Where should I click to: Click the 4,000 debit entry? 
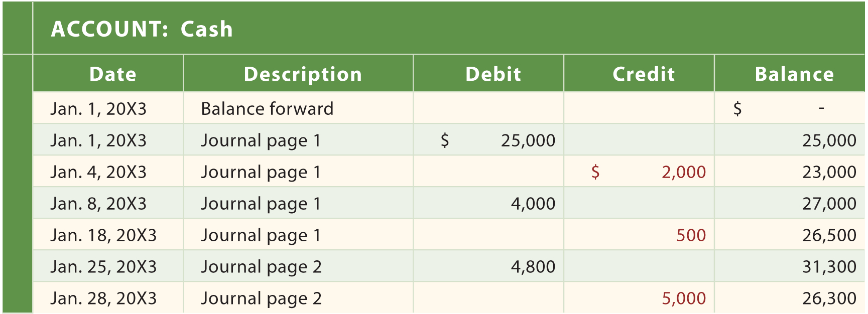533,204
